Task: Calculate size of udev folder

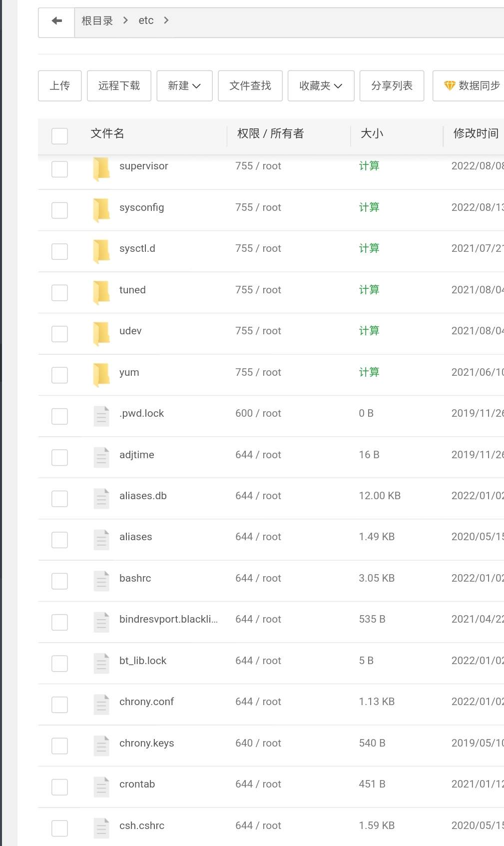Action: 369,331
